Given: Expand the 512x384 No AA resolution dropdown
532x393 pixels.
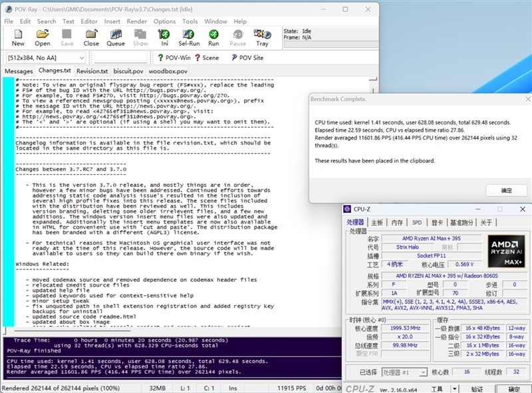Looking at the screenshot, I should tap(46, 58).
